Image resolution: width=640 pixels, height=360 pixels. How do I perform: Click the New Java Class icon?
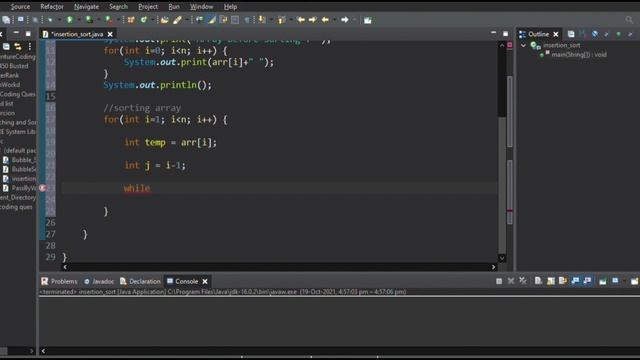pyautogui.click(x=144, y=20)
